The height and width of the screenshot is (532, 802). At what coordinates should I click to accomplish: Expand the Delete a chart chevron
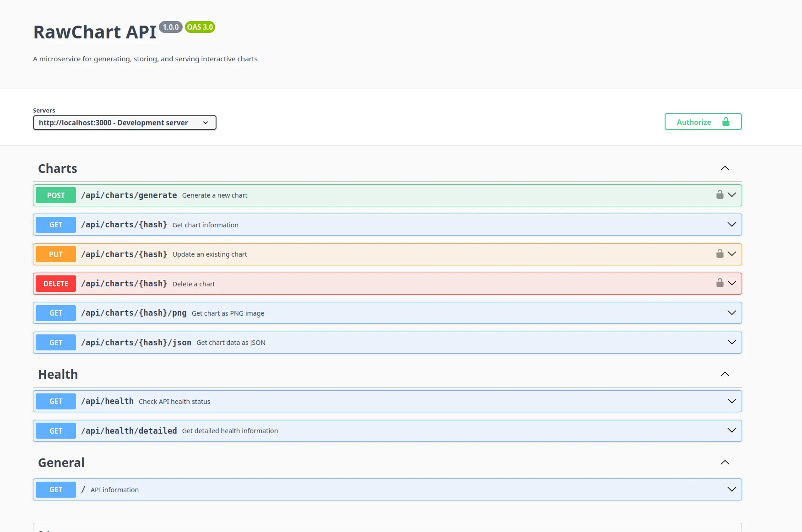click(x=732, y=283)
